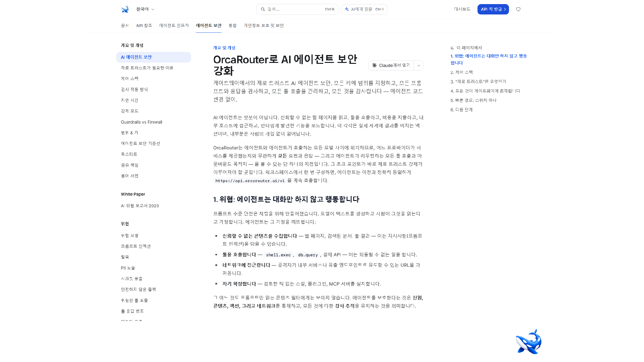Viewport: 644px width, 362px height.
Task: Open the 에이전트 인프라 tab
Action: (x=174, y=25)
